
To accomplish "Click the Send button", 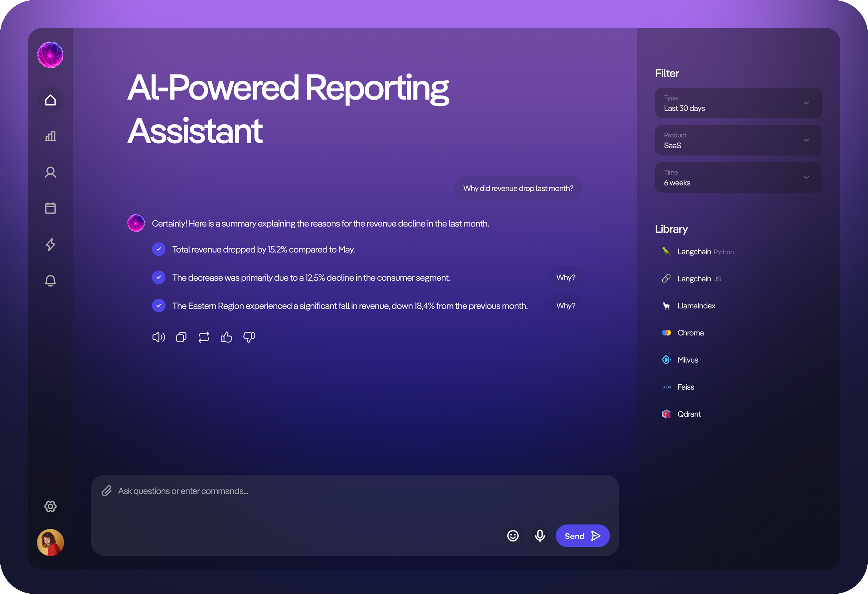I will (x=583, y=536).
